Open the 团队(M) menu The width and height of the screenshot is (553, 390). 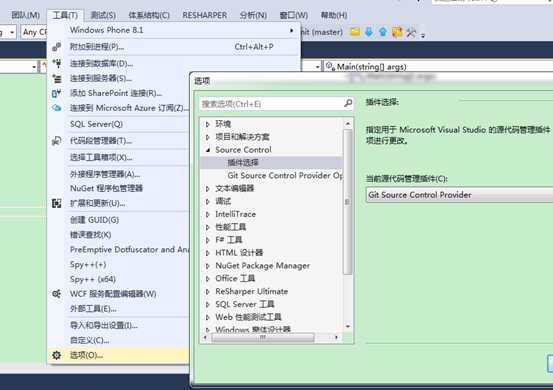point(25,15)
